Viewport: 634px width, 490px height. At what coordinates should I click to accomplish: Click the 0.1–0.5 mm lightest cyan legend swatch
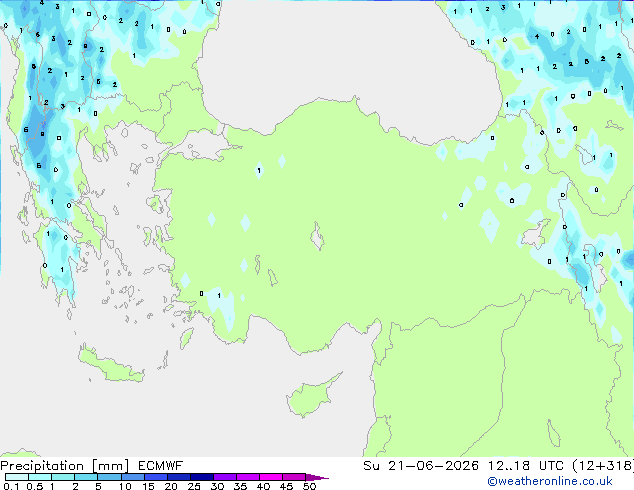[x=17, y=477]
